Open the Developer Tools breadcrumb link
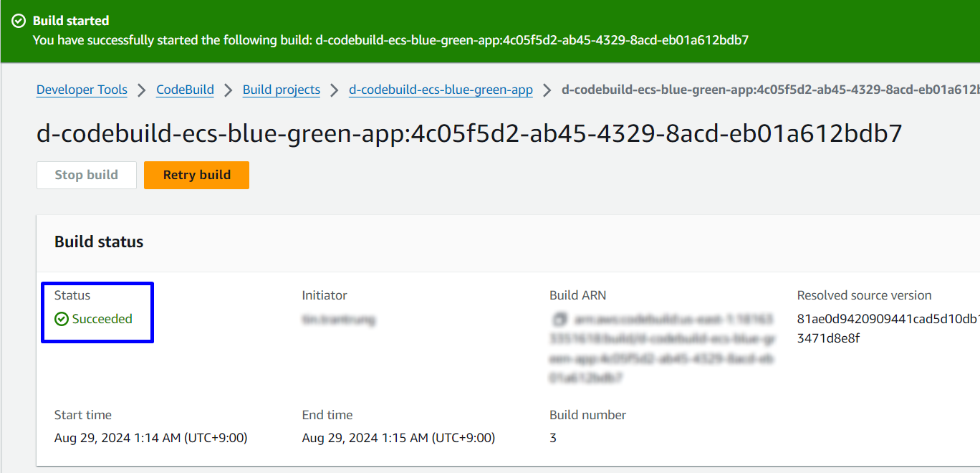The image size is (980, 473). pyautogui.click(x=82, y=90)
